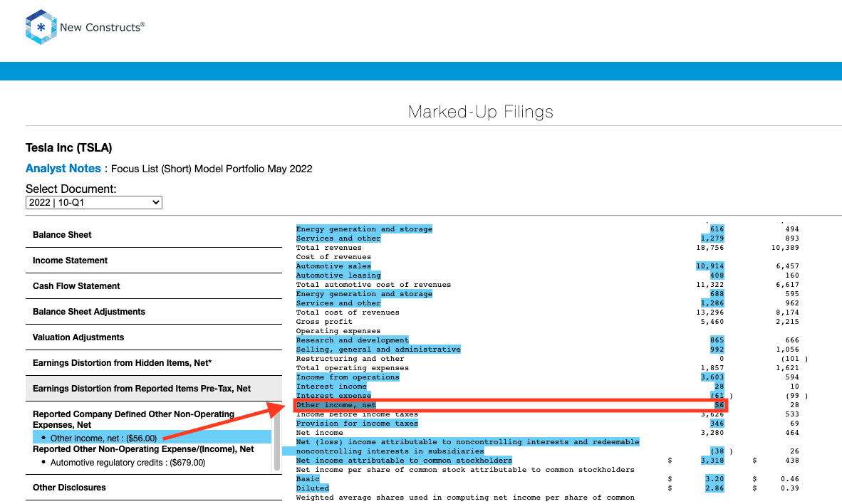This screenshot has width=842, height=504.
Task: Click highlighted 'Interest expense' label
Action: click(x=333, y=396)
